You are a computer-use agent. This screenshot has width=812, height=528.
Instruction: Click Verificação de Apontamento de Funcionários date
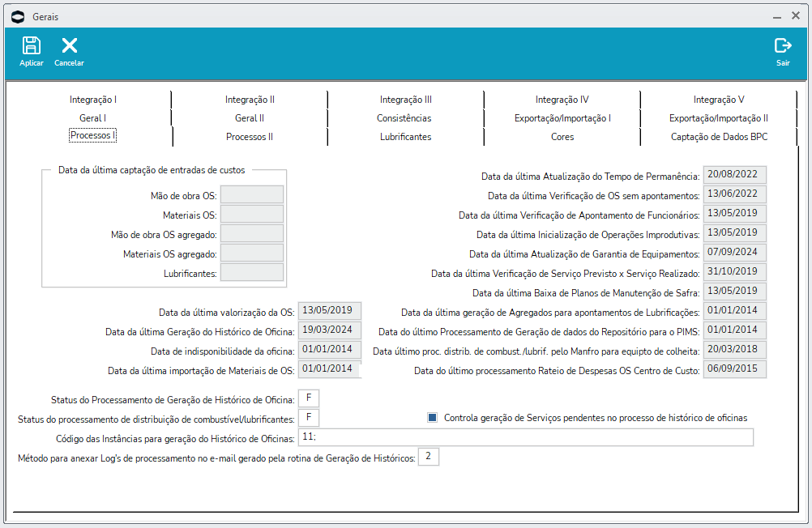coord(735,214)
